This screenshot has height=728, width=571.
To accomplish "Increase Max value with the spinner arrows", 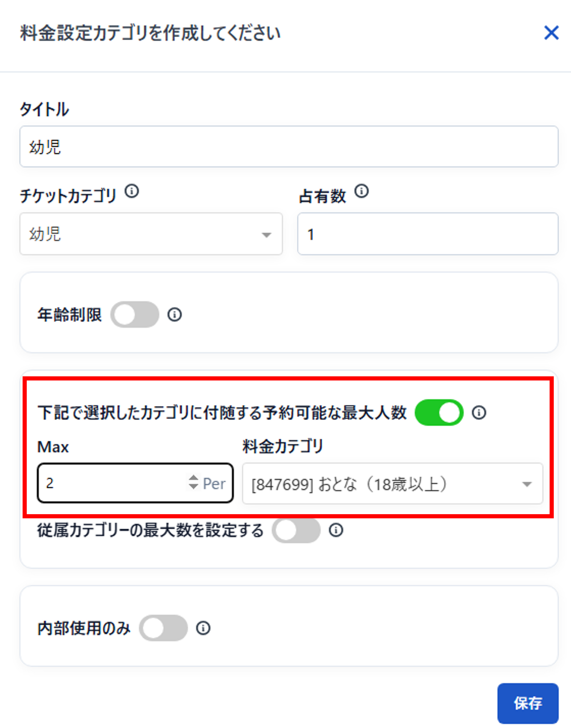I will point(193,478).
